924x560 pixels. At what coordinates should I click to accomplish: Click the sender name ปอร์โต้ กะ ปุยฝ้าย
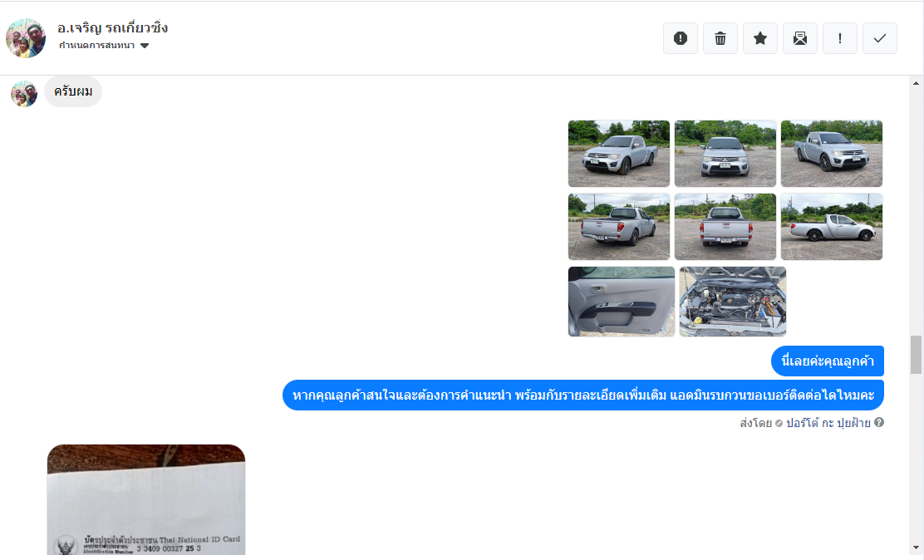(x=828, y=423)
